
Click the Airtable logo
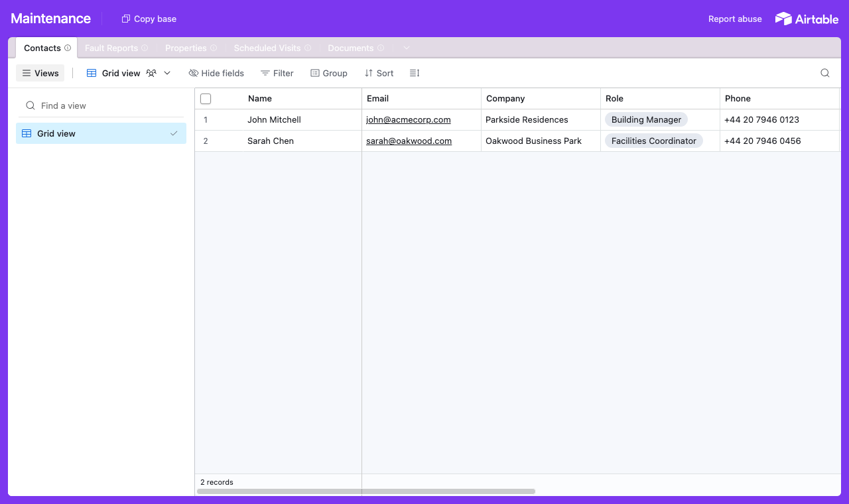pos(807,19)
